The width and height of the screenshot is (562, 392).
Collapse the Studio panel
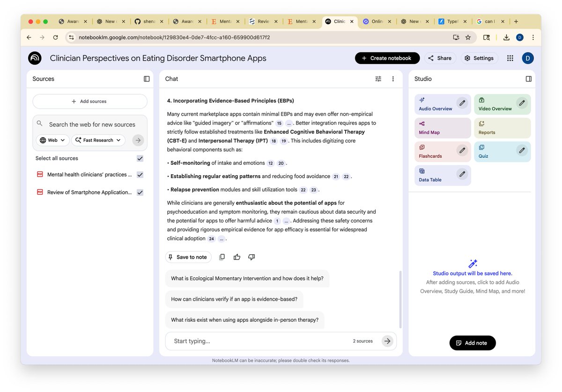[529, 79]
